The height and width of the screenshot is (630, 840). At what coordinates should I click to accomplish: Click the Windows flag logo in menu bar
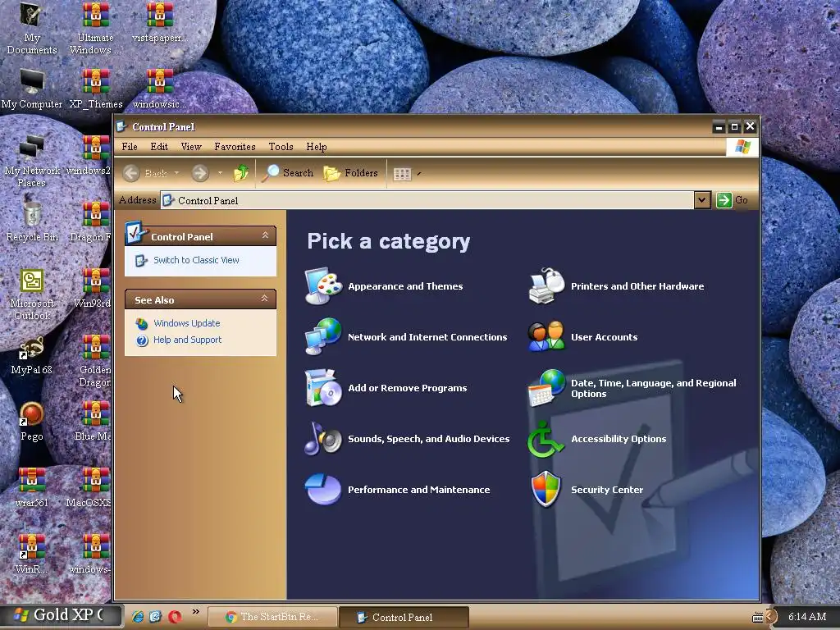(x=742, y=146)
